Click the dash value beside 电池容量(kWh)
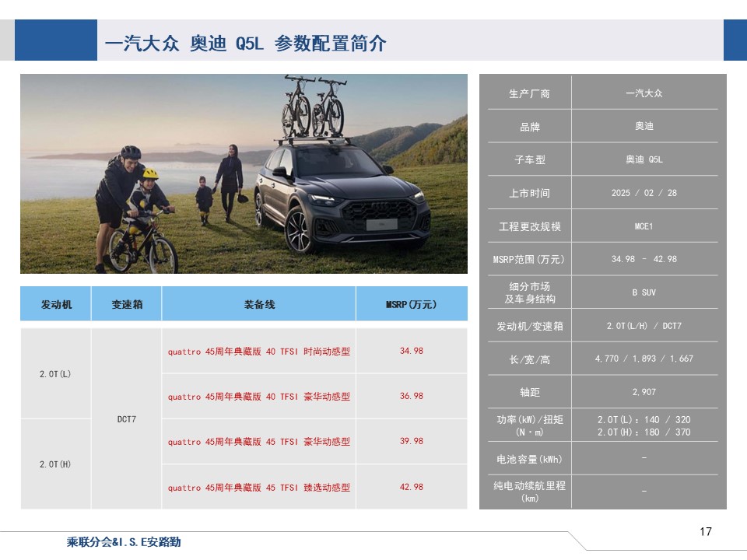The width and height of the screenshot is (747, 560). point(644,458)
